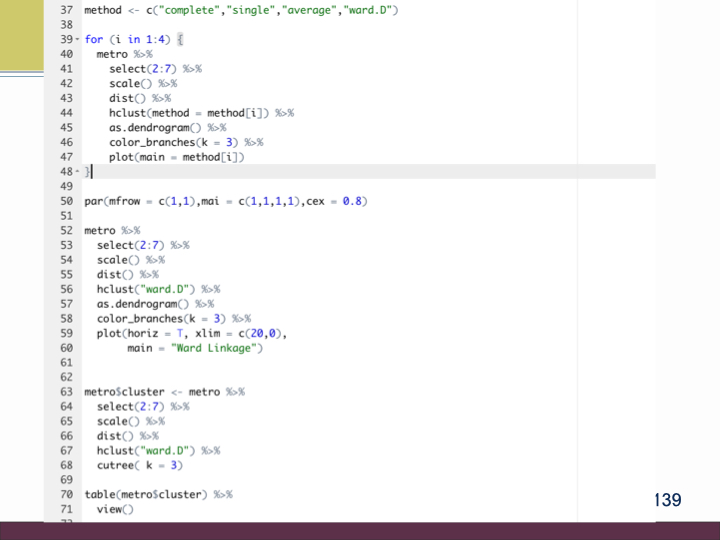
Task: Click view() on line 71
Action: point(115,510)
